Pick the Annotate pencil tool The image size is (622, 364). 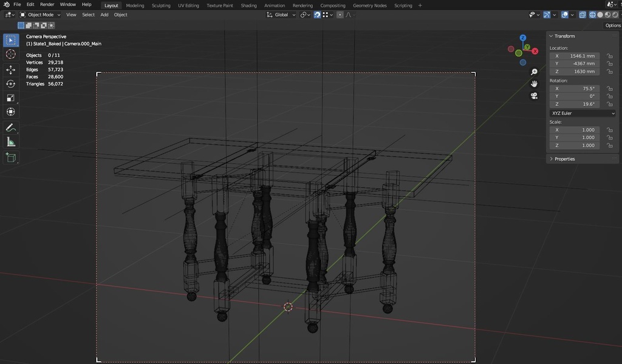click(x=11, y=127)
